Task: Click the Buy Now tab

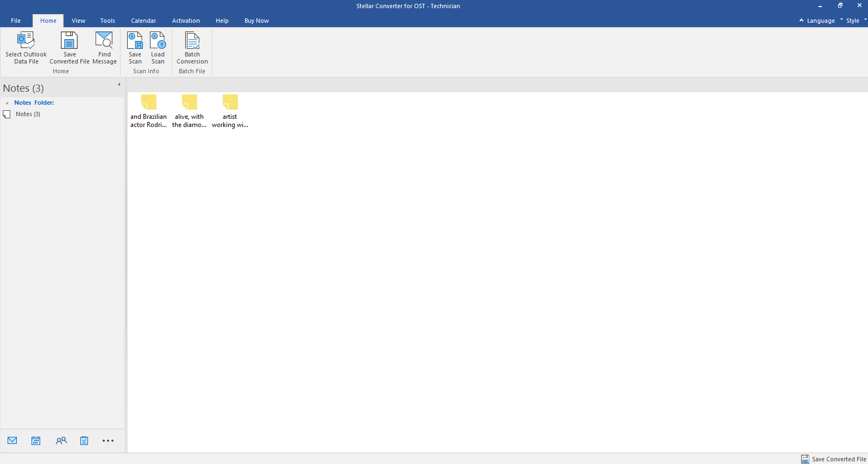Action: [x=256, y=21]
